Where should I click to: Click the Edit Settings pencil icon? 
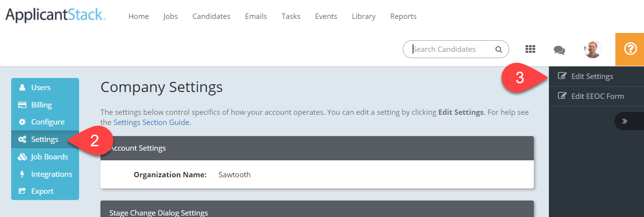[562, 76]
